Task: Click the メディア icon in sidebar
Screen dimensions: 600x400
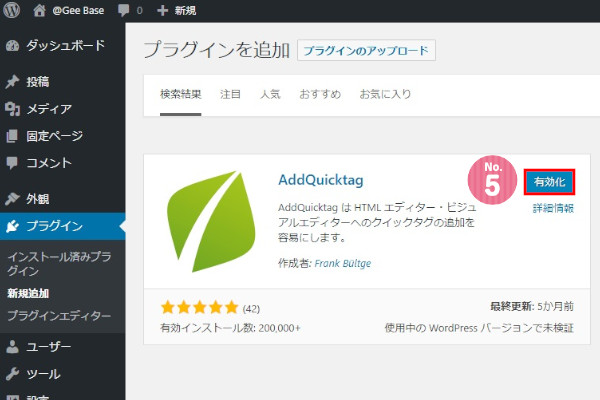Action: pyautogui.click(x=12, y=109)
